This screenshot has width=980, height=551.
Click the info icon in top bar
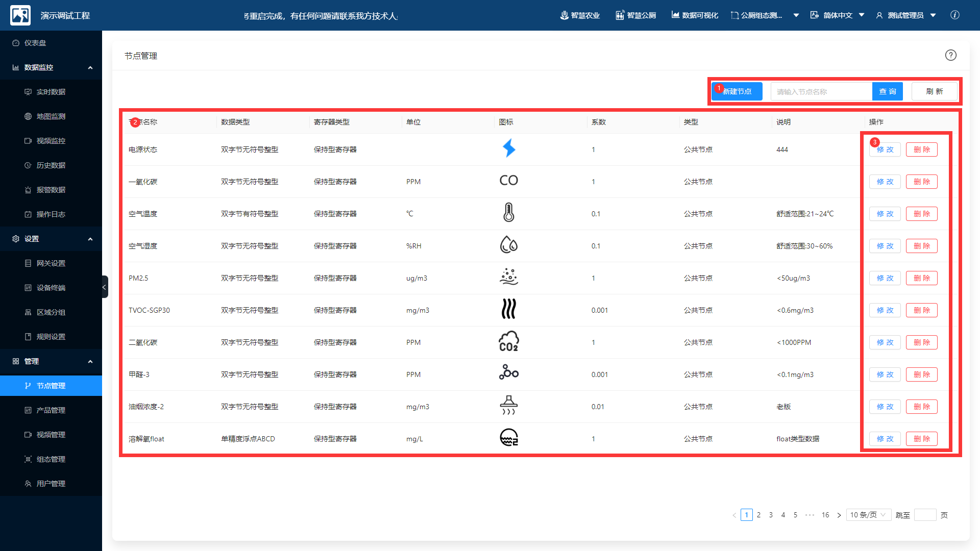point(954,15)
